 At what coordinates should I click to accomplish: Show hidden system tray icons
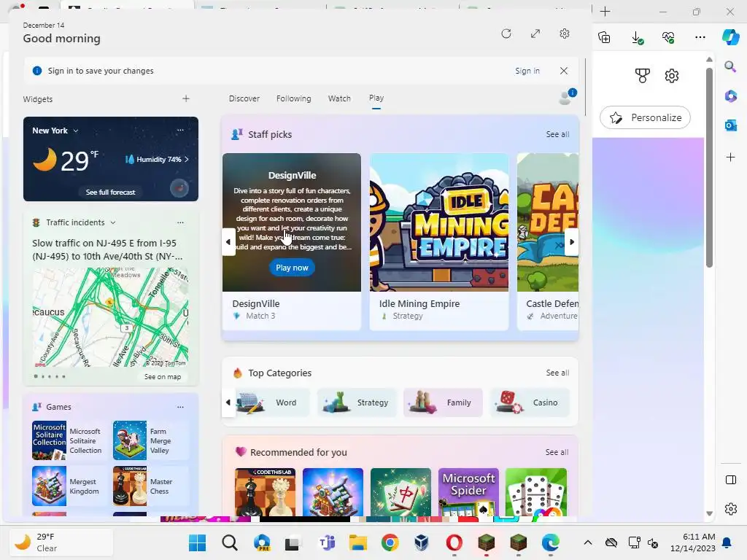click(588, 542)
